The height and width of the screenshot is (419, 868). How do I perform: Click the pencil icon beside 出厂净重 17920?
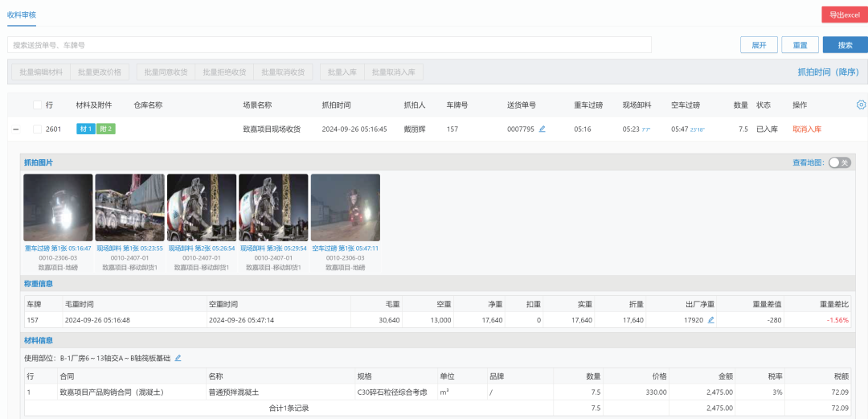click(x=710, y=319)
